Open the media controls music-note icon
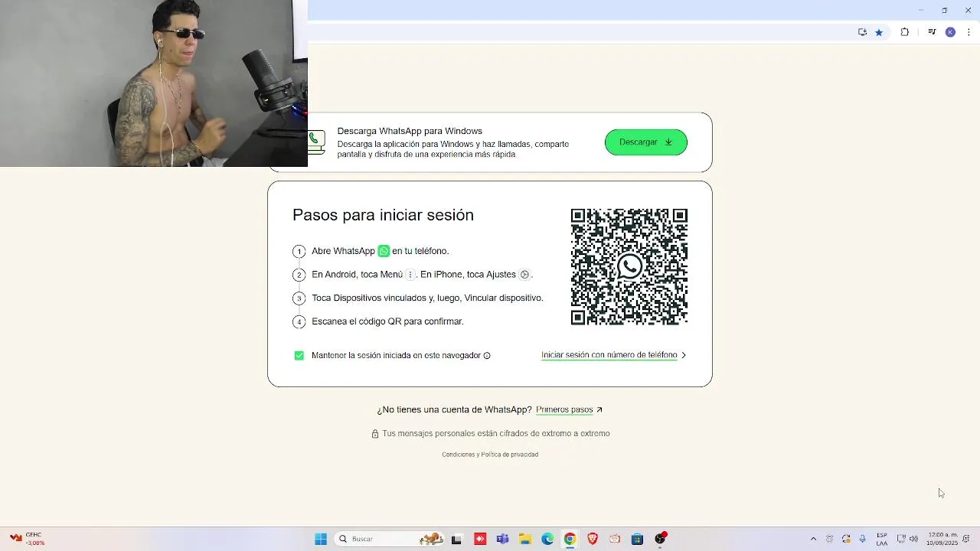Image resolution: width=980 pixels, height=551 pixels. click(x=932, y=32)
